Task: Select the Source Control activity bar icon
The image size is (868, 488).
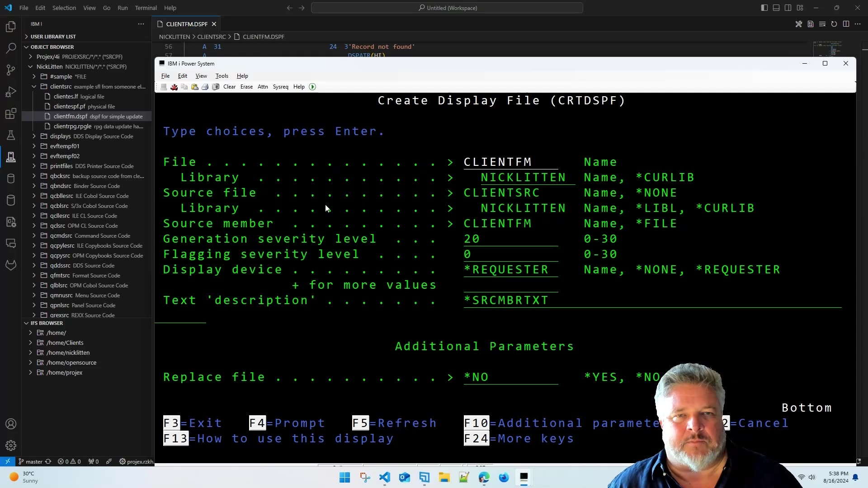Action: coord(10,70)
